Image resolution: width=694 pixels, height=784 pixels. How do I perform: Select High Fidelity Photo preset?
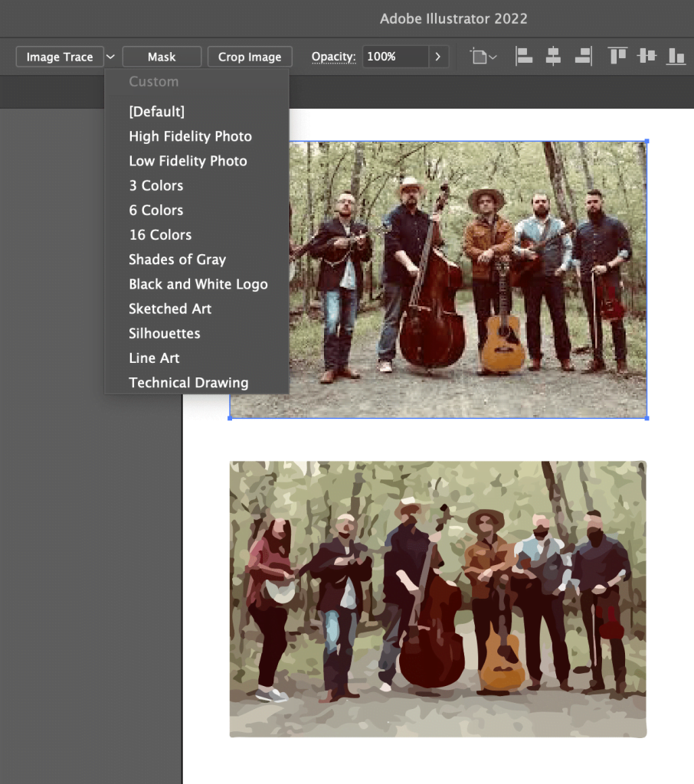[x=197, y=136]
